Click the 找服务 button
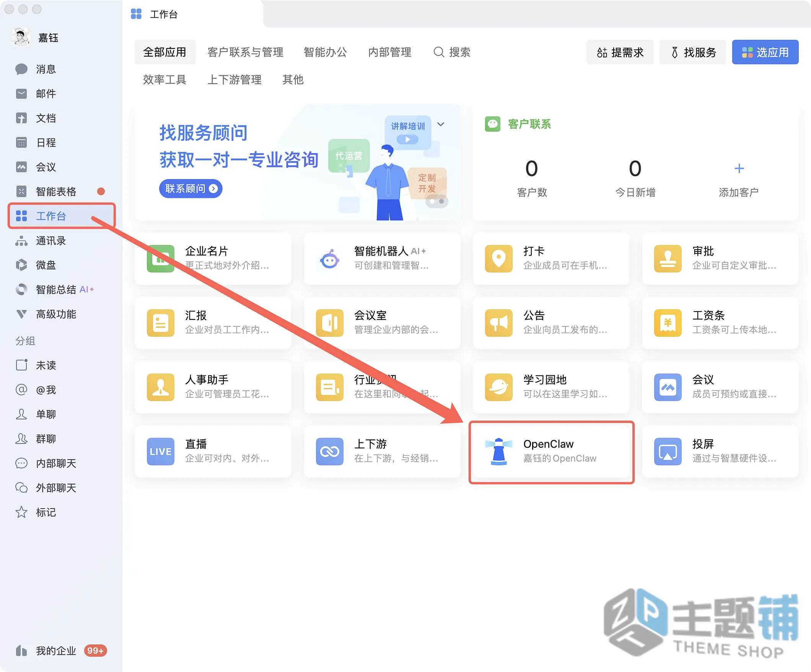The width and height of the screenshot is (811, 672). tap(692, 52)
